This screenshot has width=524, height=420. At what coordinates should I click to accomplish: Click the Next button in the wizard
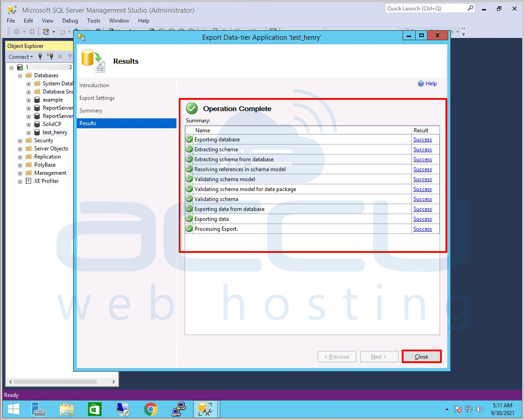[379, 356]
